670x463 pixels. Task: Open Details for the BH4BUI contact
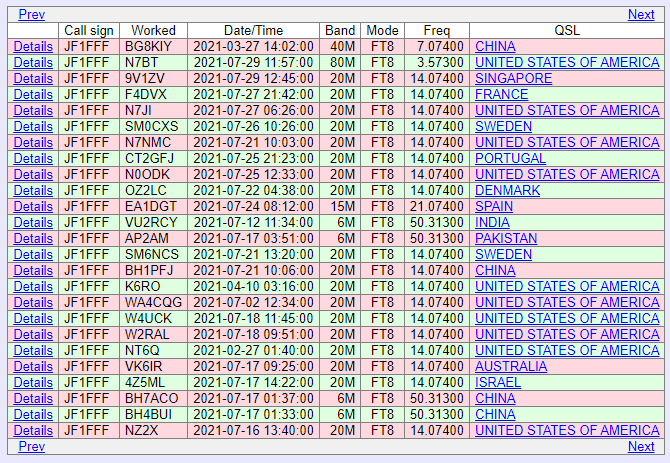[x=33, y=415]
